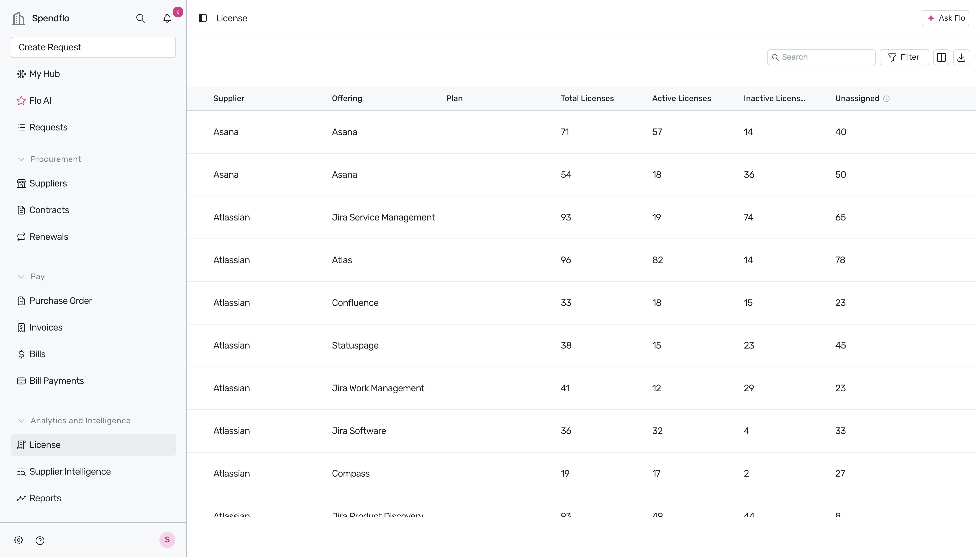Viewport: 980px width, 557px height.
Task: Click the Offering column header
Action: [x=347, y=98]
